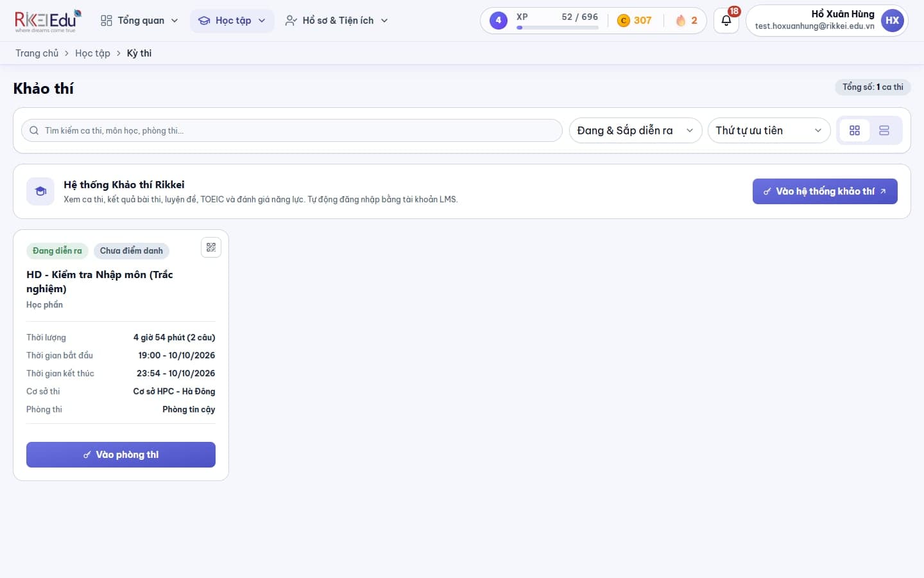Click the level 4 badge icon
Viewport: 924px width, 578px height.
coord(498,21)
